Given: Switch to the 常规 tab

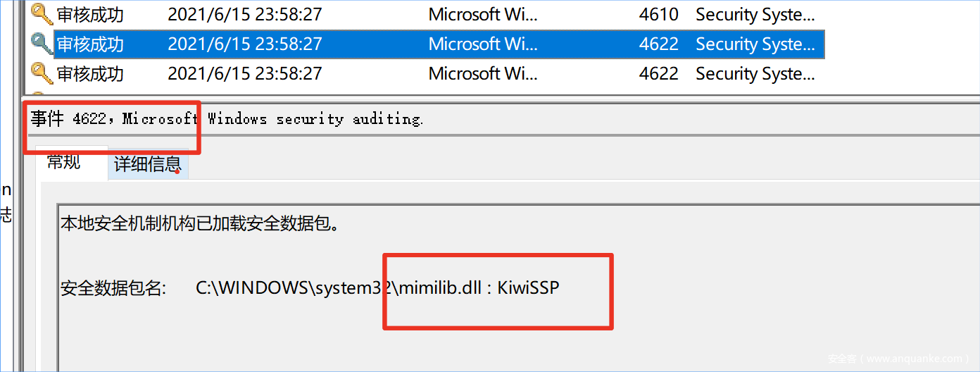Looking at the screenshot, I should click(x=64, y=162).
